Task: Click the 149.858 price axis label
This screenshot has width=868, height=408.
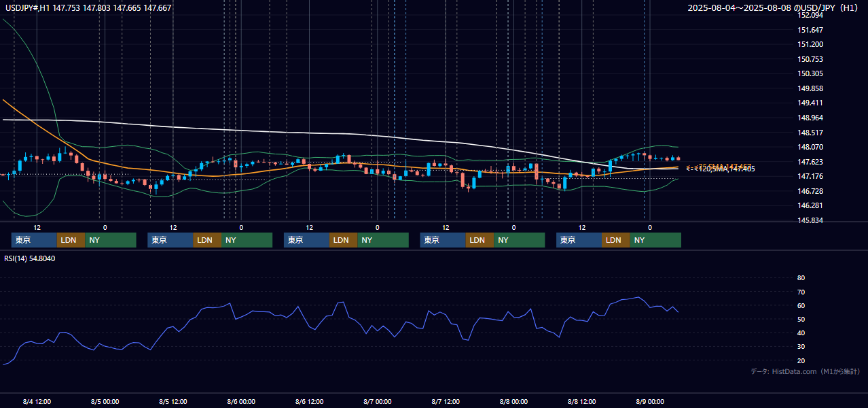Action: pyautogui.click(x=810, y=88)
